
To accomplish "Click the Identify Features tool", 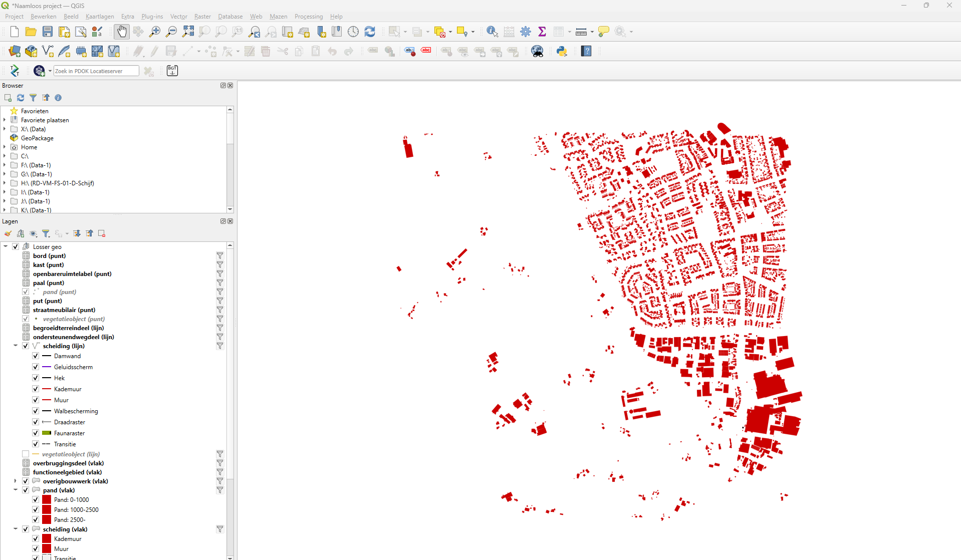I will 492,32.
